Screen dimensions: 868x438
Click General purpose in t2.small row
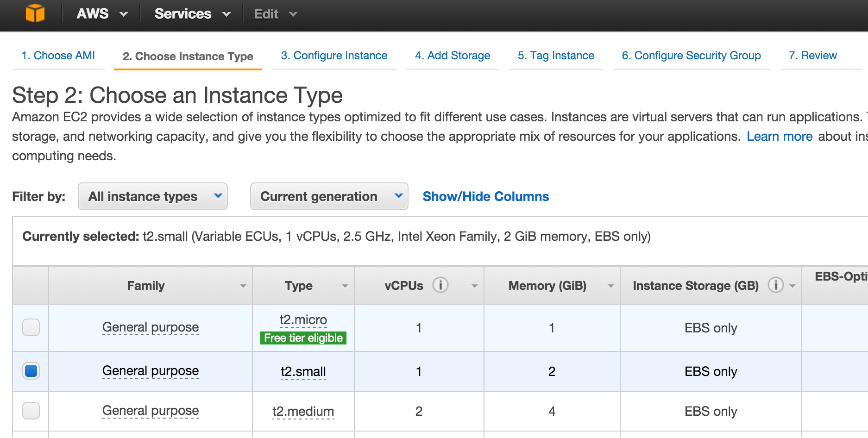[151, 371]
